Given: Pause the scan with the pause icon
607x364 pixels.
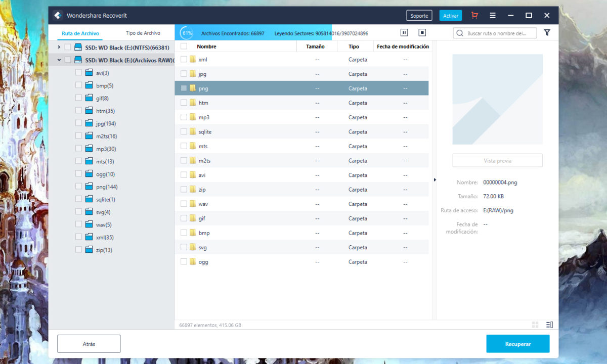Looking at the screenshot, I should click(404, 33).
